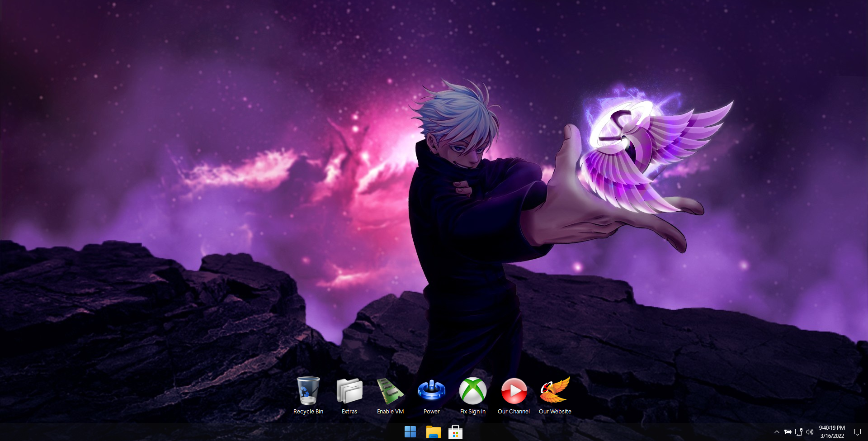Open the clock showing 9:40:19 PM

pos(832,428)
